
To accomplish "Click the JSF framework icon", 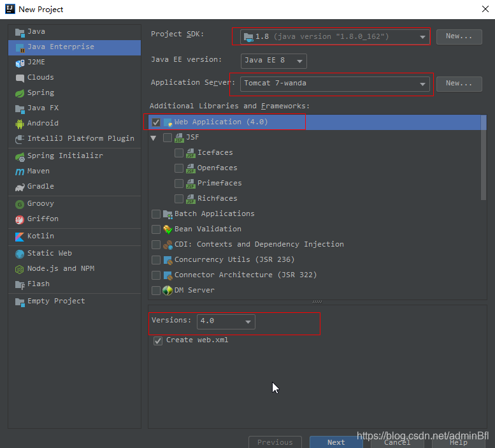I will [x=179, y=138].
